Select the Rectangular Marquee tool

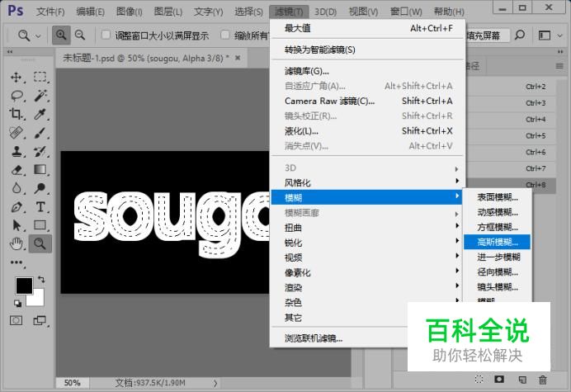[40, 78]
